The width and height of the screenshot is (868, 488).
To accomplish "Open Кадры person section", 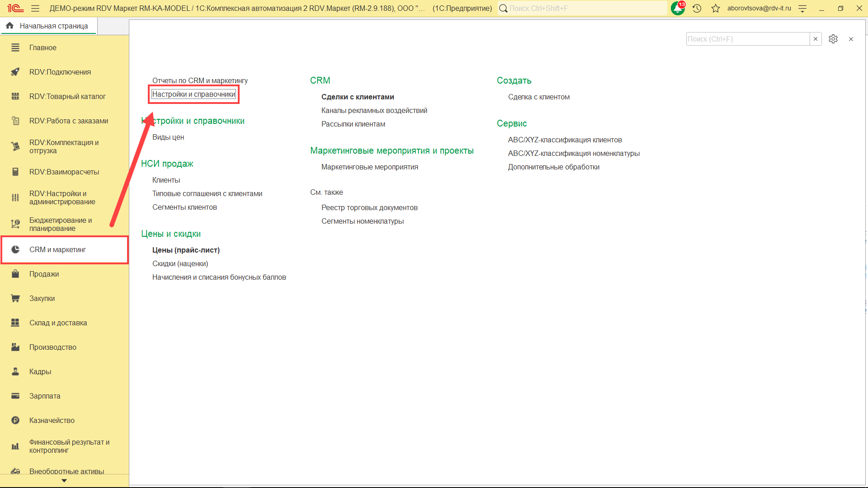I will coord(40,371).
